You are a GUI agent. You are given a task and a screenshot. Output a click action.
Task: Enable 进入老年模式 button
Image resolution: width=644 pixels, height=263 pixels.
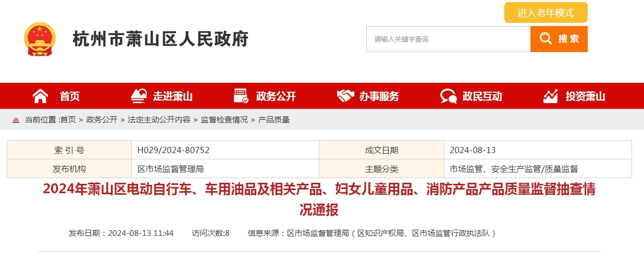coord(546,12)
